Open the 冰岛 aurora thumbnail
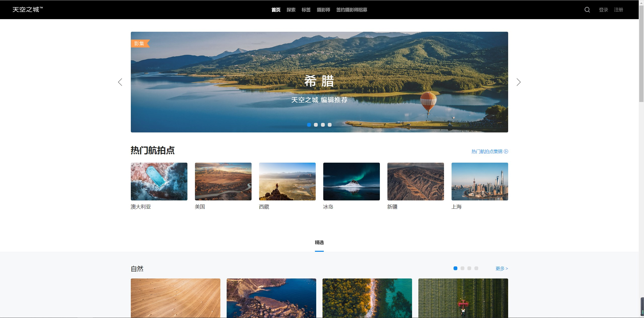 [351, 181]
